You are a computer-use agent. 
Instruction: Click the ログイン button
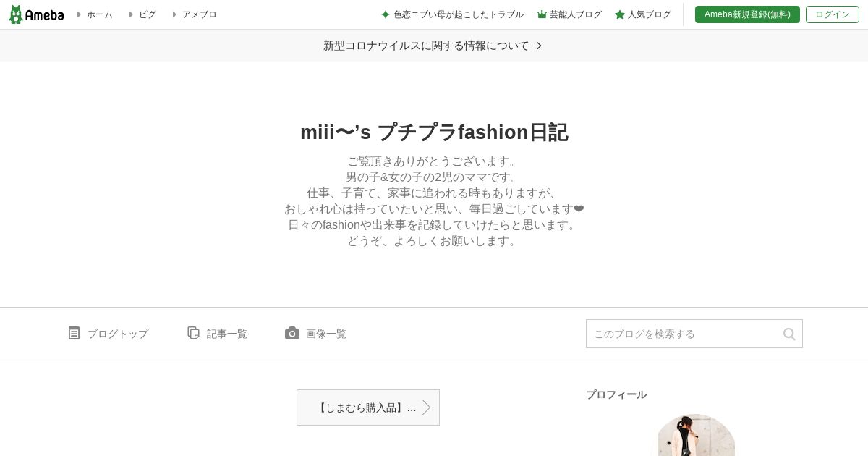click(833, 14)
